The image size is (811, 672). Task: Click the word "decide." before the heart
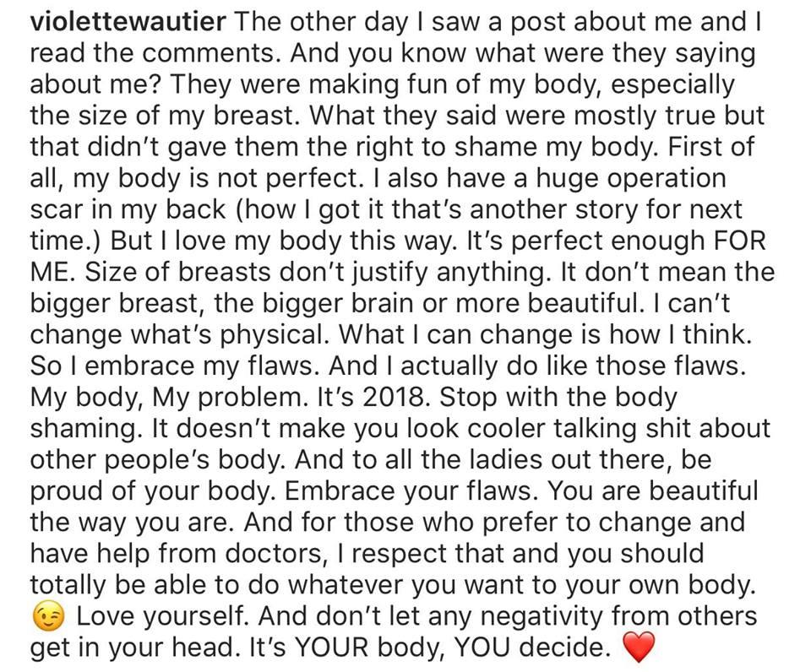point(563,648)
